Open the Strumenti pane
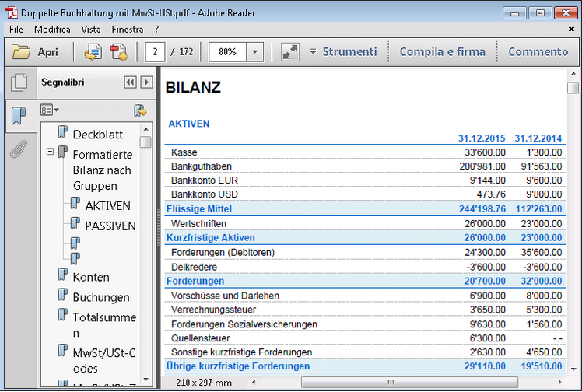The height and width of the screenshot is (392, 582). click(x=349, y=51)
